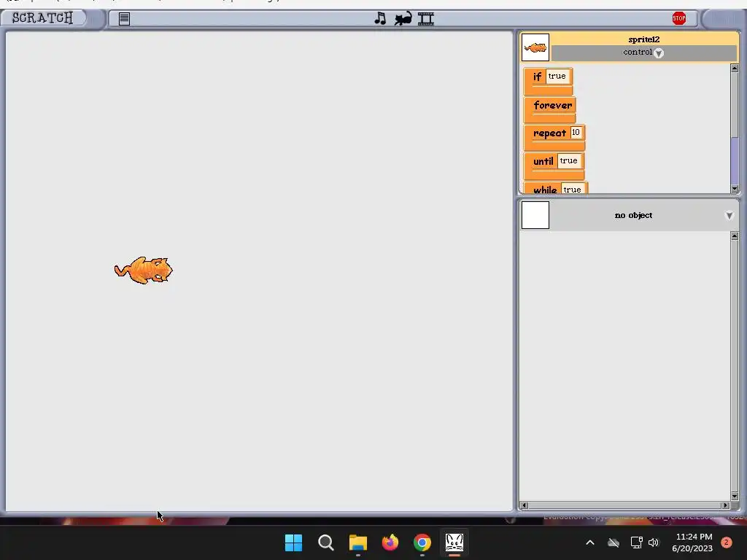Click the blocks palette scroll up arrow
The width and height of the screenshot is (747, 560).
[x=734, y=69]
